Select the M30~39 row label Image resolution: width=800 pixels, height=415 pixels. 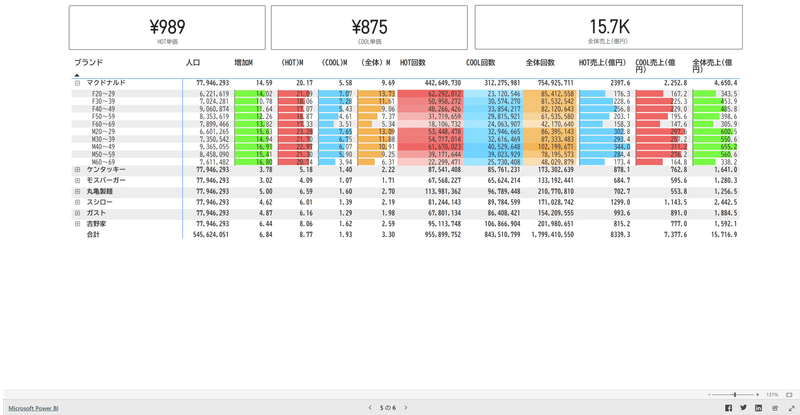click(104, 139)
